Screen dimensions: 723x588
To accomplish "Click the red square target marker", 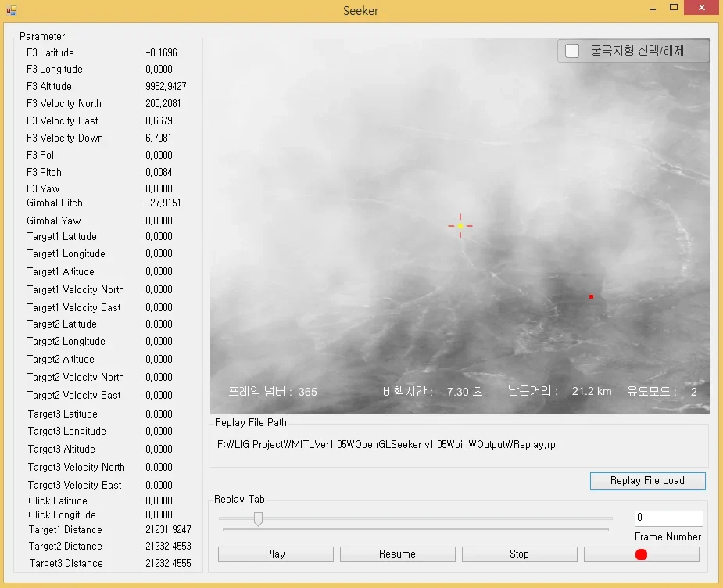I will [x=591, y=296].
